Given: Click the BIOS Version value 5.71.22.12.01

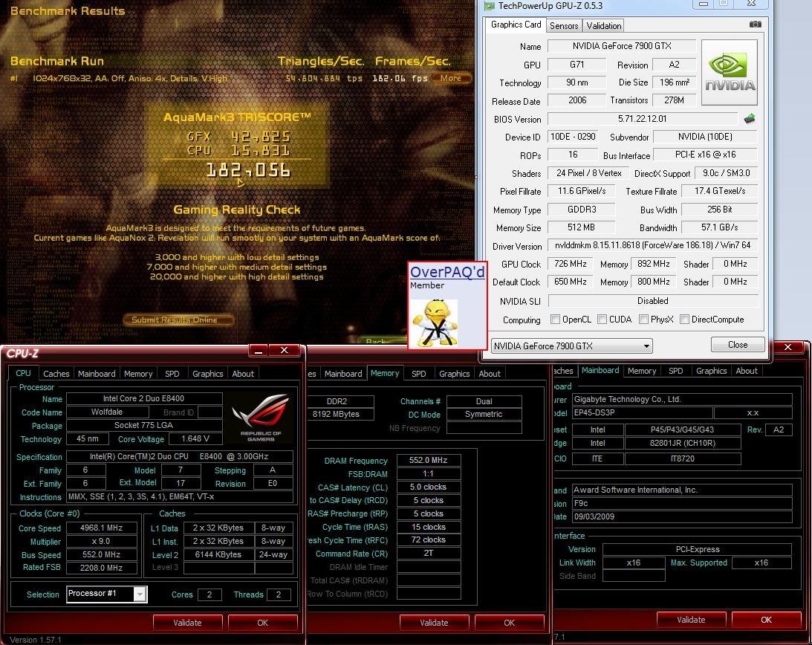Looking at the screenshot, I should point(642,119).
